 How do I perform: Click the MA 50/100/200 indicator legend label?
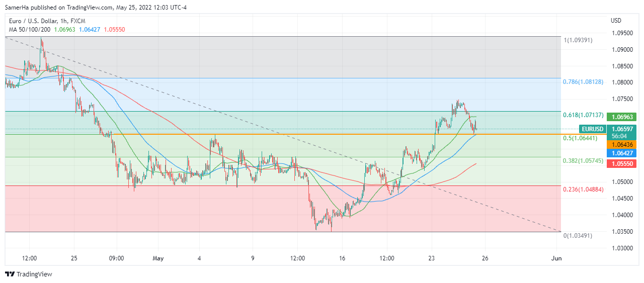[x=28, y=30]
